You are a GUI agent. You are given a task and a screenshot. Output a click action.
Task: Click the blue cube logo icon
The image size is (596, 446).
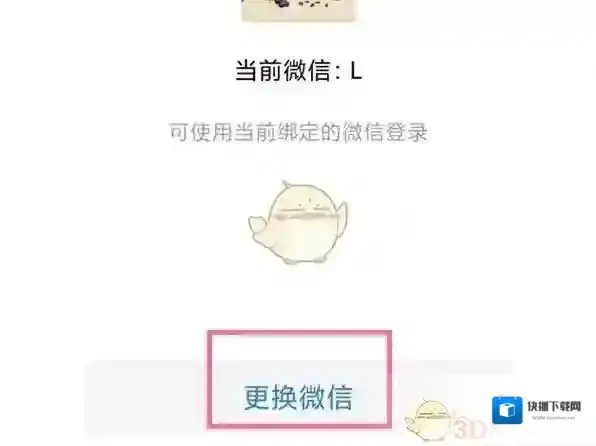click(507, 410)
